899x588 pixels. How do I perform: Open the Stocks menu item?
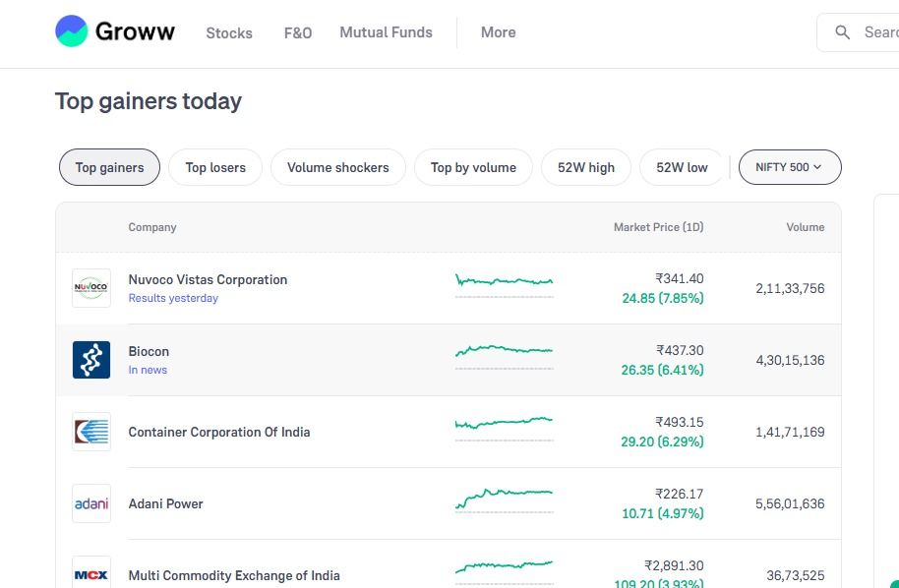[229, 33]
